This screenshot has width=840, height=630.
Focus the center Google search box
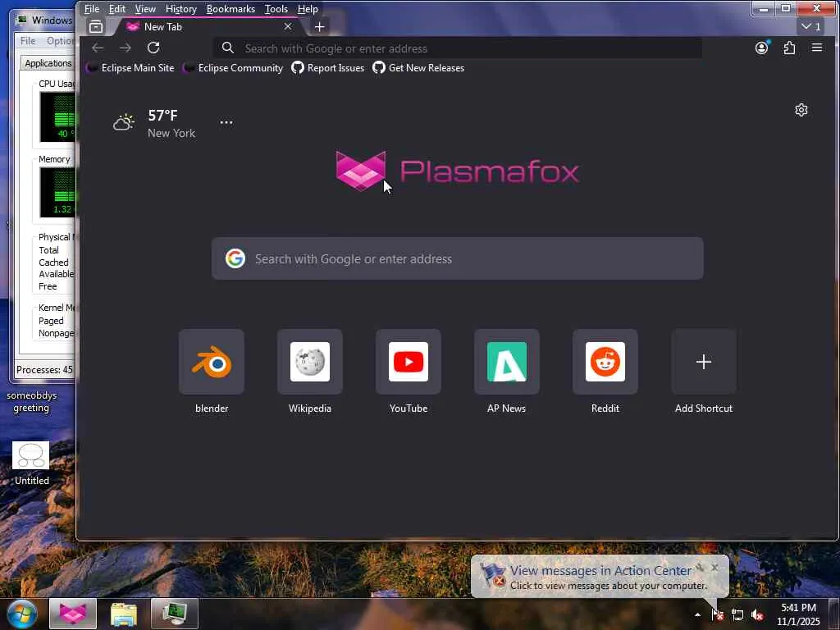click(458, 258)
